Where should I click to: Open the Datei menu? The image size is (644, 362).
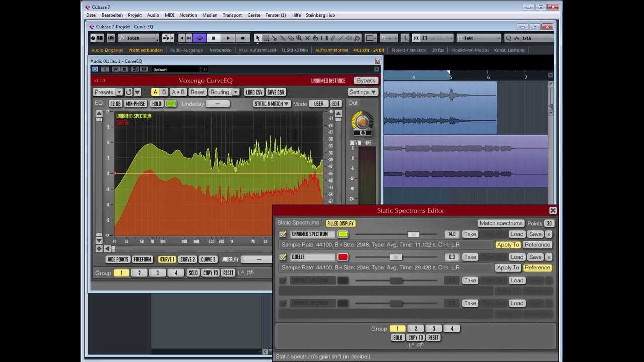click(x=91, y=15)
